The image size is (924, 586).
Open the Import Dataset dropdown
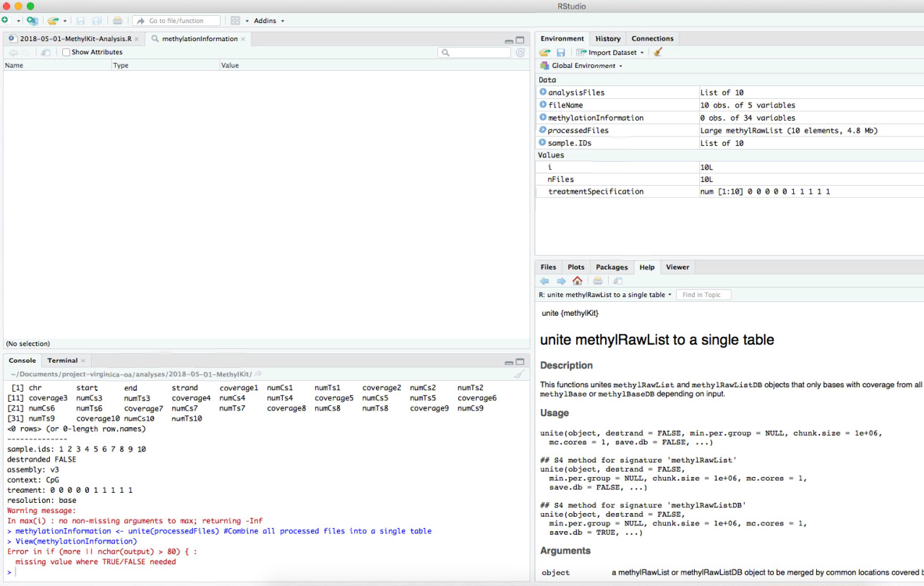(609, 52)
